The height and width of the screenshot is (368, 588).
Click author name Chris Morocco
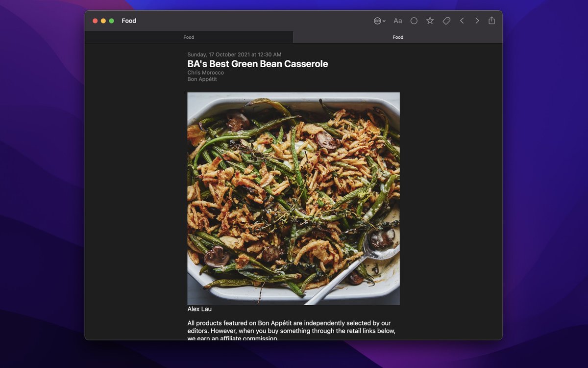point(205,73)
